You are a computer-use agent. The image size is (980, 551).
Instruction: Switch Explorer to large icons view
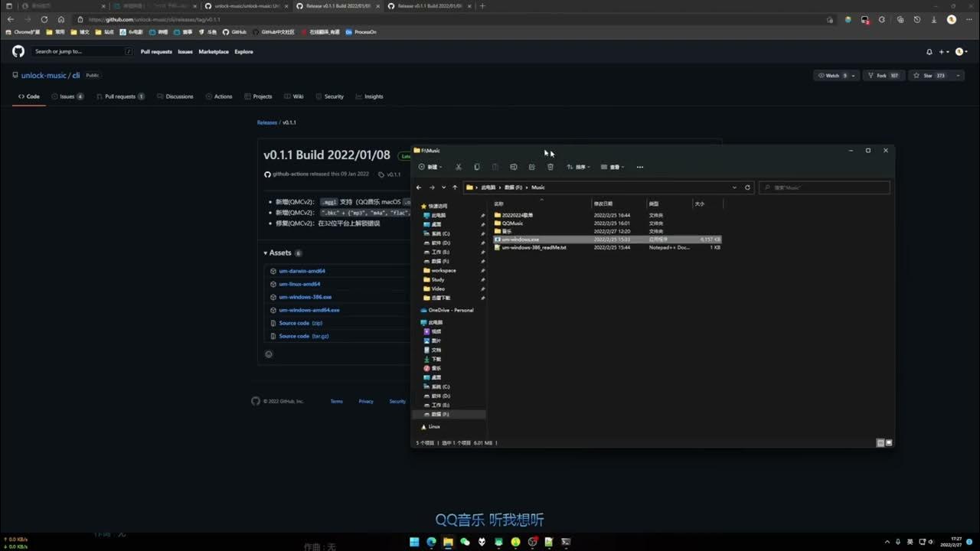pos(888,443)
